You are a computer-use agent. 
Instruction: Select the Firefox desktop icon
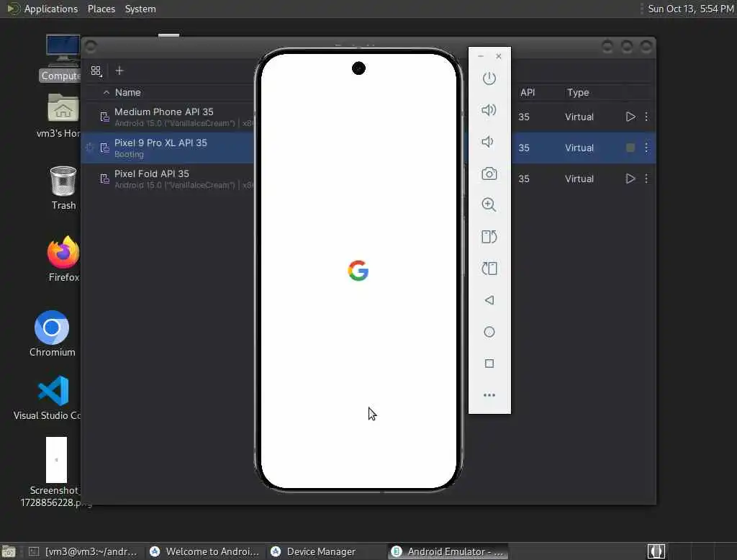pyautogui.click(x=63, y=258)
